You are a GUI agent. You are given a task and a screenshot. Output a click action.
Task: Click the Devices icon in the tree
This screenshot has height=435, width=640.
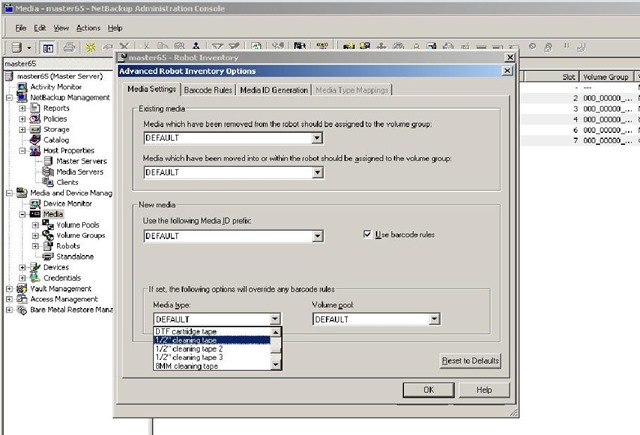[36, 267]
